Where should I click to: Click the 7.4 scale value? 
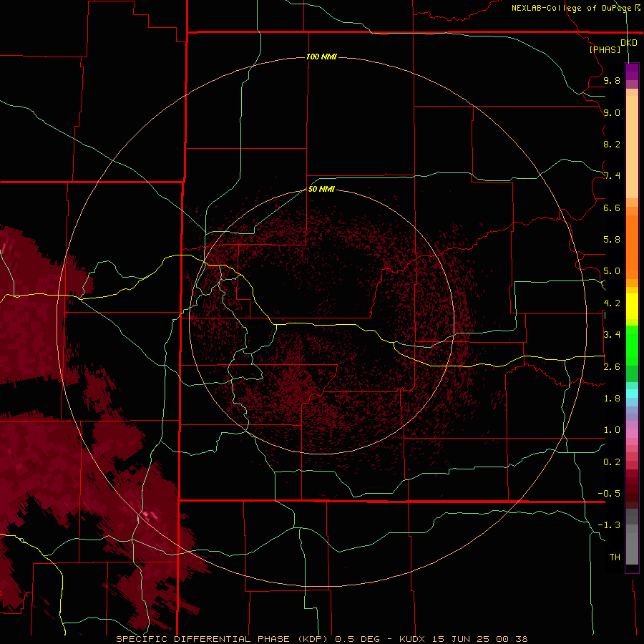click(x=612, y=176)
